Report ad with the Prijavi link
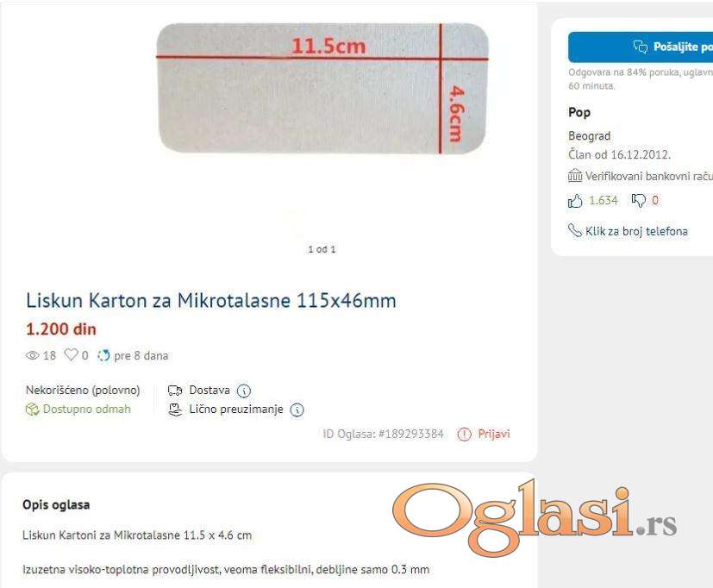Screen dimensions: 713x588 494,434
